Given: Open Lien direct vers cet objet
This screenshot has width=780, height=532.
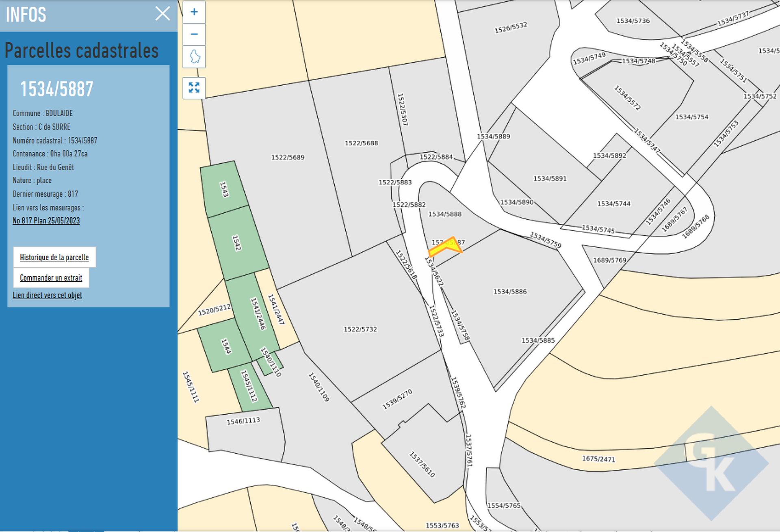Looking at the screenshot, I should 47,296.
